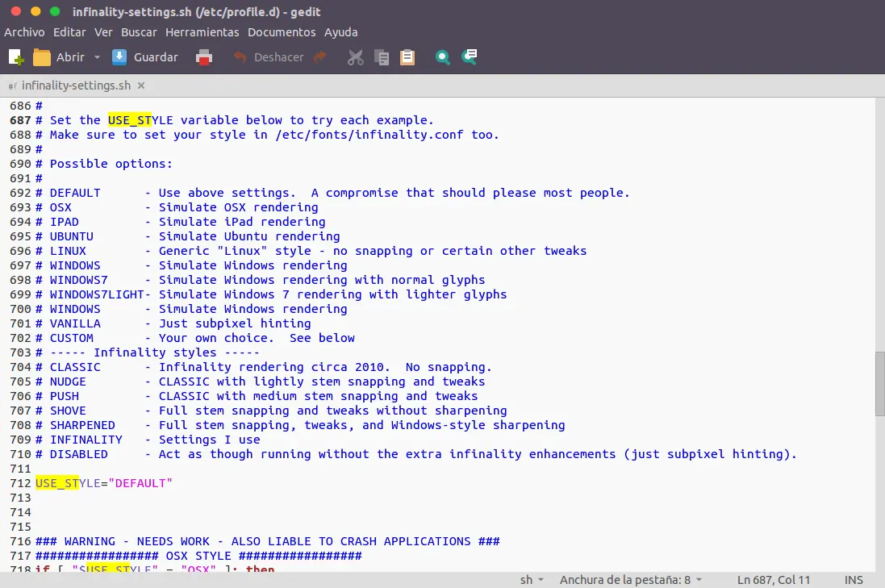The width and height of the screenshot is (885, 588).
Task: Click the word SHOVE on line 707
Action: 68,411
